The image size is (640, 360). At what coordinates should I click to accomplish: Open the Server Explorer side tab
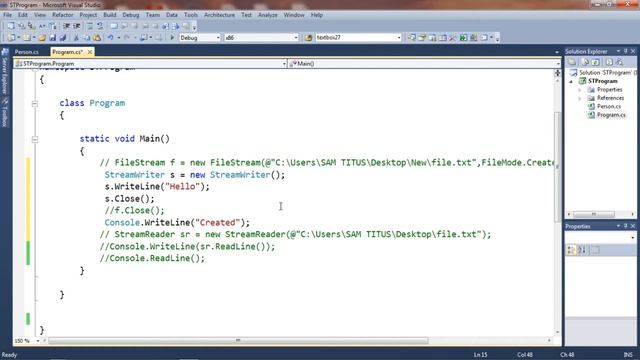click(5, 71)
